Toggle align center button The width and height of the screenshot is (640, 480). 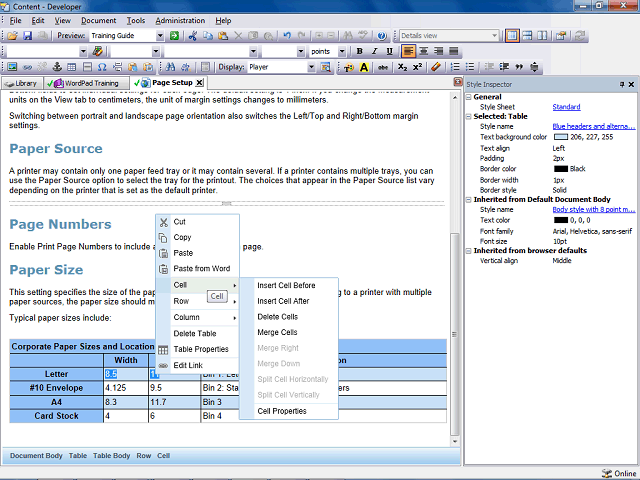tap(424, 51)
